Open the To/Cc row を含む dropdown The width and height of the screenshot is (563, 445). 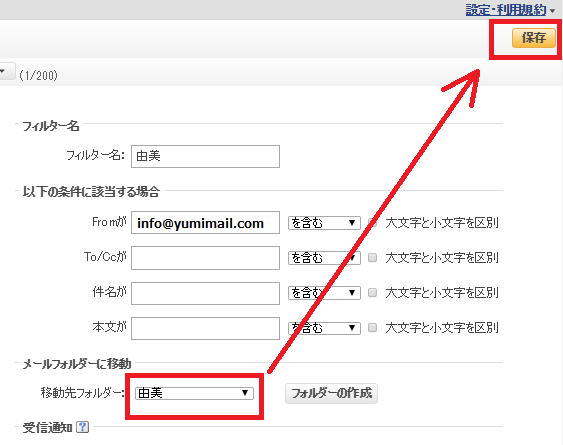coord(324,258)
